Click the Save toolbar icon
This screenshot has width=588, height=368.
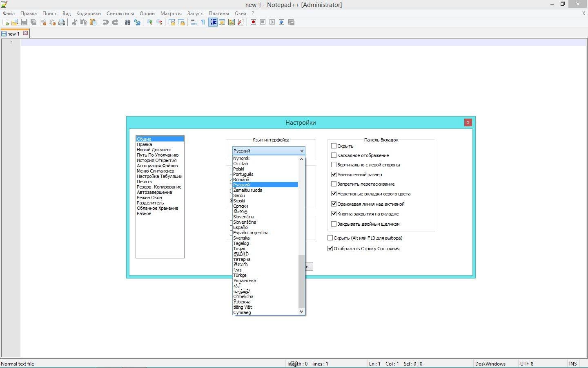(x=24, y=22)
